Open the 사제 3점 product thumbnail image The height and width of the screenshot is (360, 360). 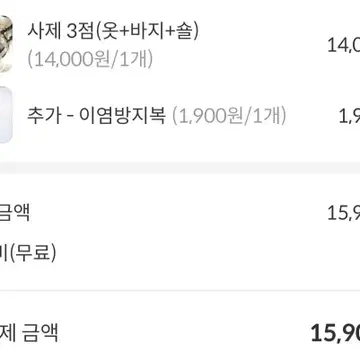[6, 44]
